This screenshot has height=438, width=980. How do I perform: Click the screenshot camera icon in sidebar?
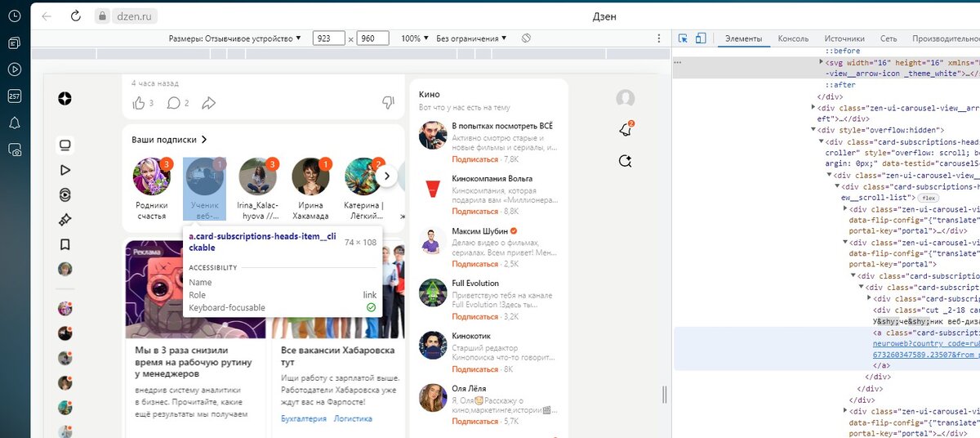(14, 149)
